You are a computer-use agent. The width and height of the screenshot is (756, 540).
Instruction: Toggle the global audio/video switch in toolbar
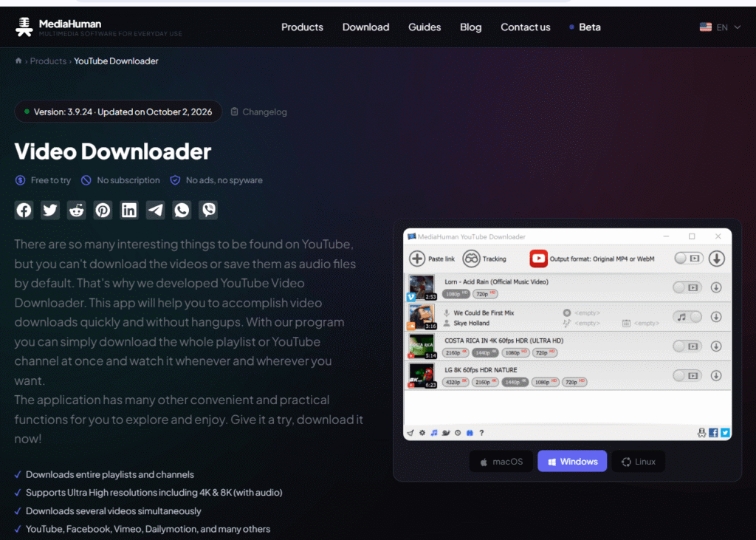point(689,259)
